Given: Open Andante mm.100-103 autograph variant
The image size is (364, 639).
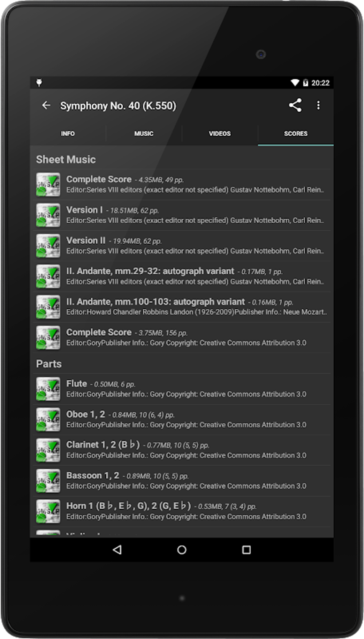Looking at the screenshot, I should coord(194,307).
